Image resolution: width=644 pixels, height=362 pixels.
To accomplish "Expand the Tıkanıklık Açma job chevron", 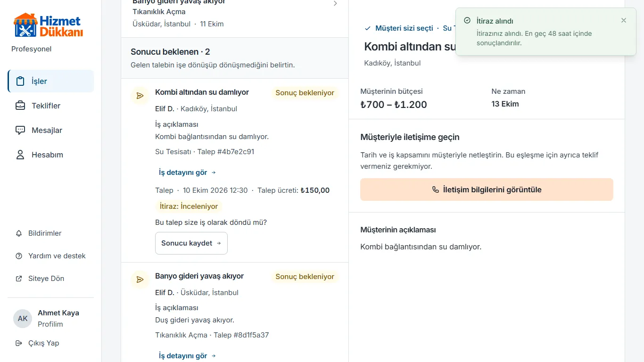I will pos(335,3).
